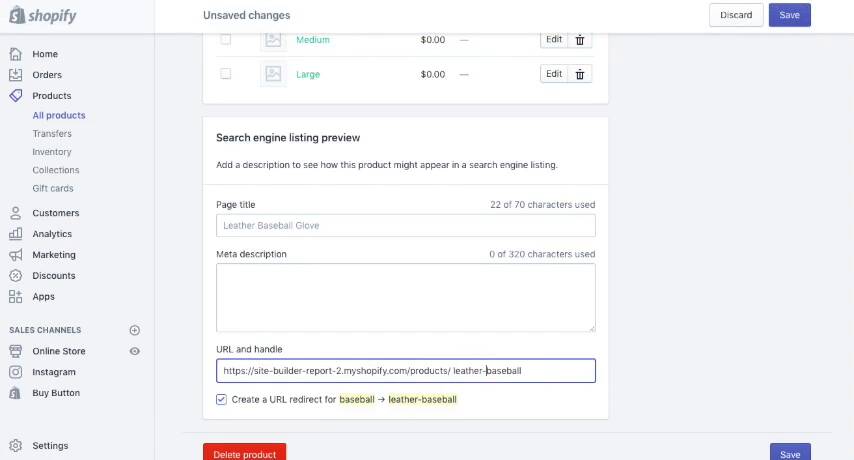Click into the Meta description text area

(x=405, y=297)
